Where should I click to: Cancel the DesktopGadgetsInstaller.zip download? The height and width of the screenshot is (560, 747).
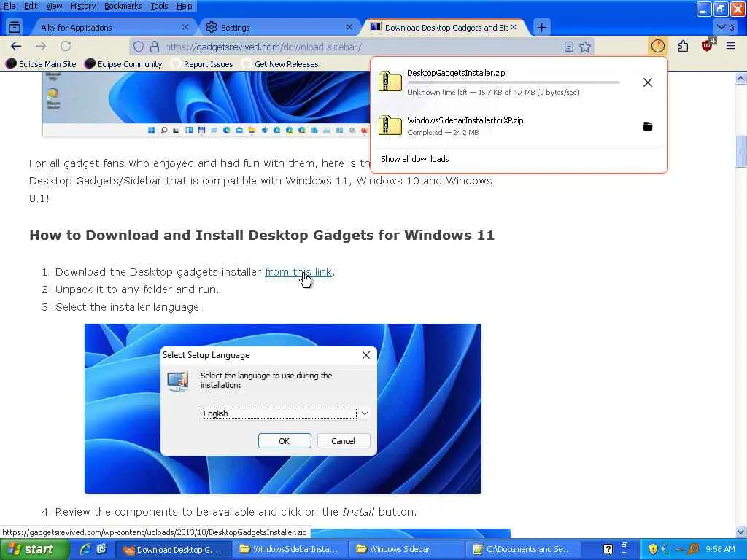coord(648,82)
